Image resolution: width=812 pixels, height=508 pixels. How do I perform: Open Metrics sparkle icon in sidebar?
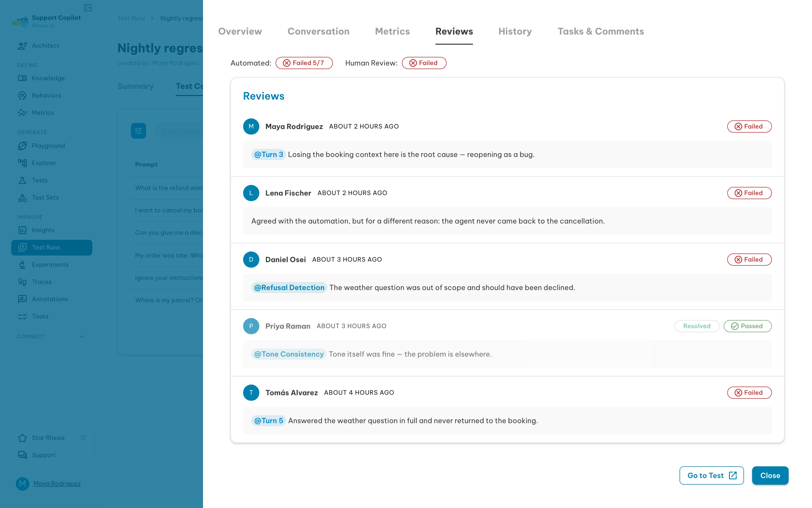(x=22, y=113)
